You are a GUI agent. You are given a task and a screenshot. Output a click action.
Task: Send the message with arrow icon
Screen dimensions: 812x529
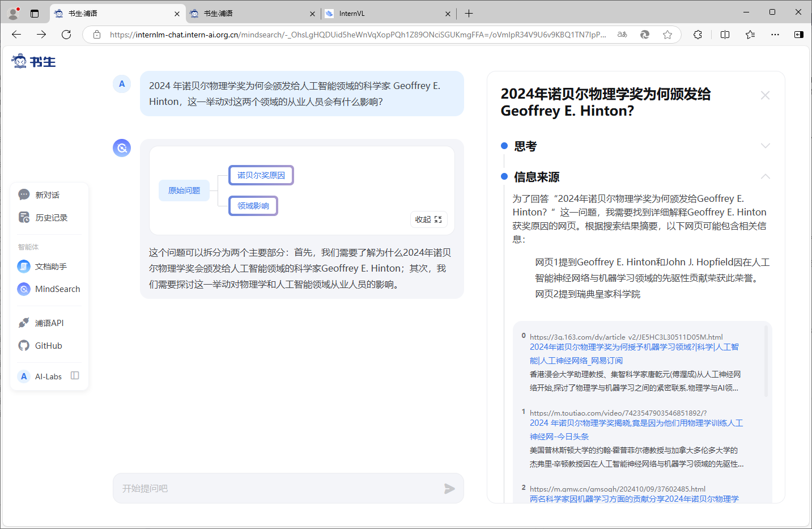coord(449,489)
